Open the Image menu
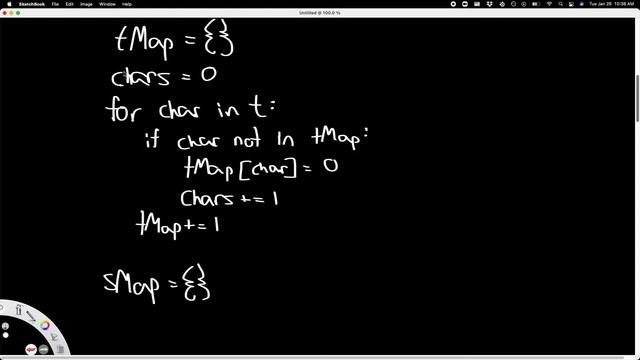Image resolution: width=640 pixels, height=360 pixels. 86,4
